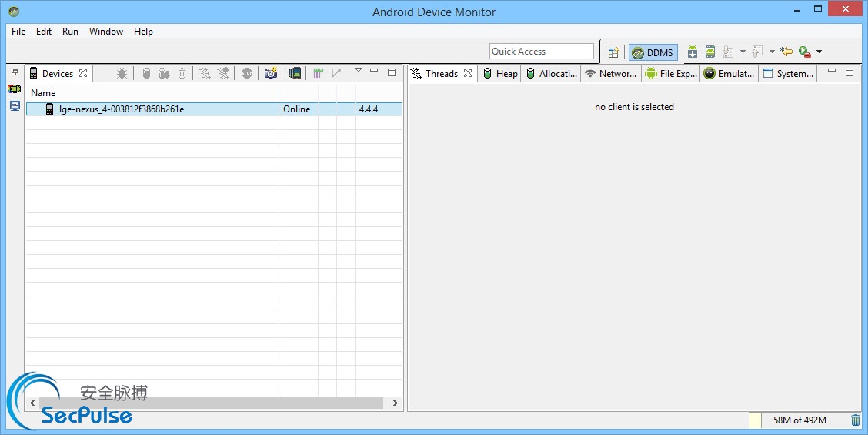
Task: Run garbage collector trash icon in status bar
Action: click(856, 420)
